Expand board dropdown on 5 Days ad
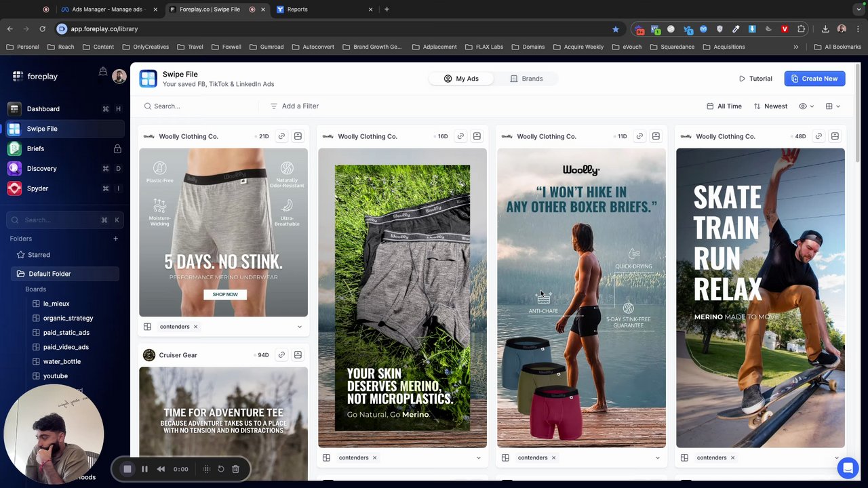 click(299, 327)
